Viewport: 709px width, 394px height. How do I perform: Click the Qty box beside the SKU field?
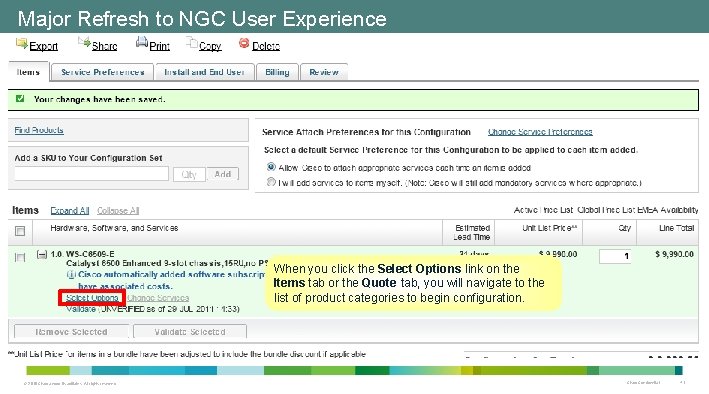[189, 174]
